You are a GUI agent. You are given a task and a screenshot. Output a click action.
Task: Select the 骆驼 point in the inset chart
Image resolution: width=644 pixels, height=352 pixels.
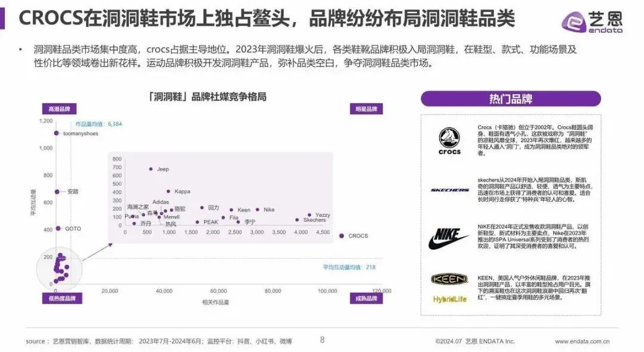pyautogui.click(x=171, y=210)
